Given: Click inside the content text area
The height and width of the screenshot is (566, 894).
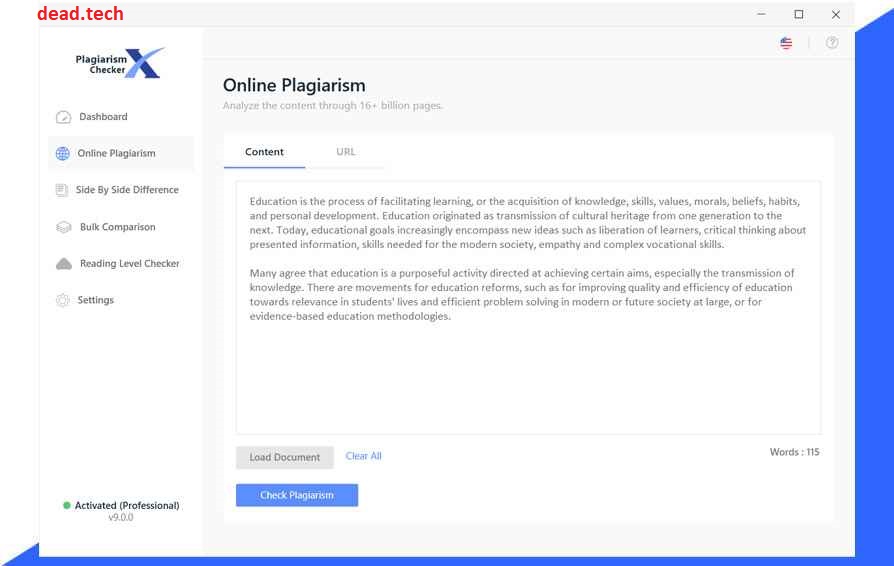Looking at the screenshot, I should [529, 308].
